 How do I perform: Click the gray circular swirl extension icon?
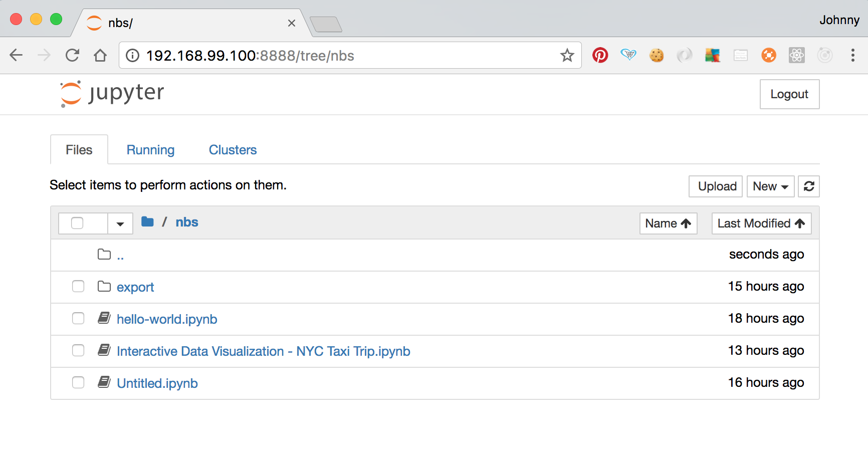[x=824, y=55]
